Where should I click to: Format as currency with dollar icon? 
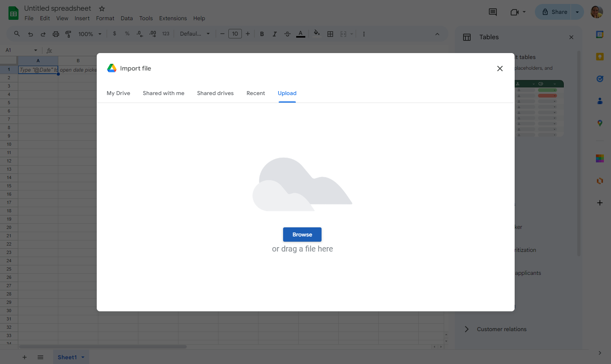coord(115,34)
